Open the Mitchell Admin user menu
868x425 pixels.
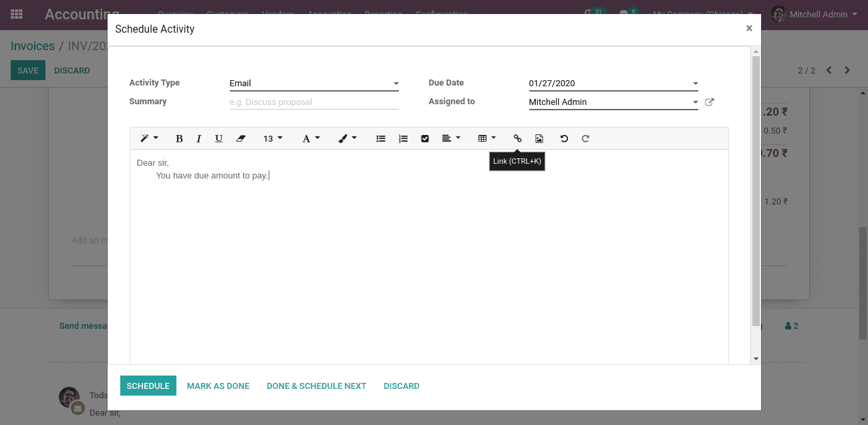[813, 14]
